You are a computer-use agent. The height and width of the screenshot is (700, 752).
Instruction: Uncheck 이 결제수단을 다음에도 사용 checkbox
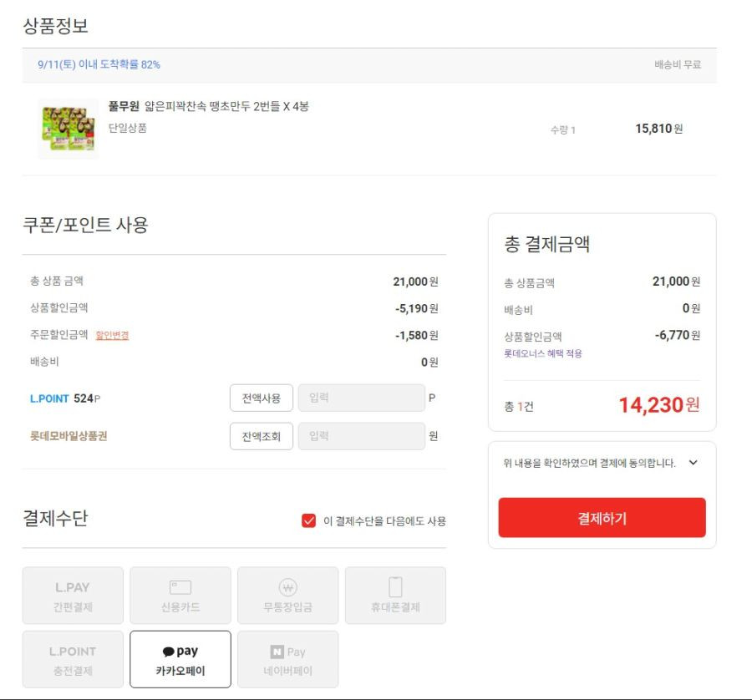(309, 520)
